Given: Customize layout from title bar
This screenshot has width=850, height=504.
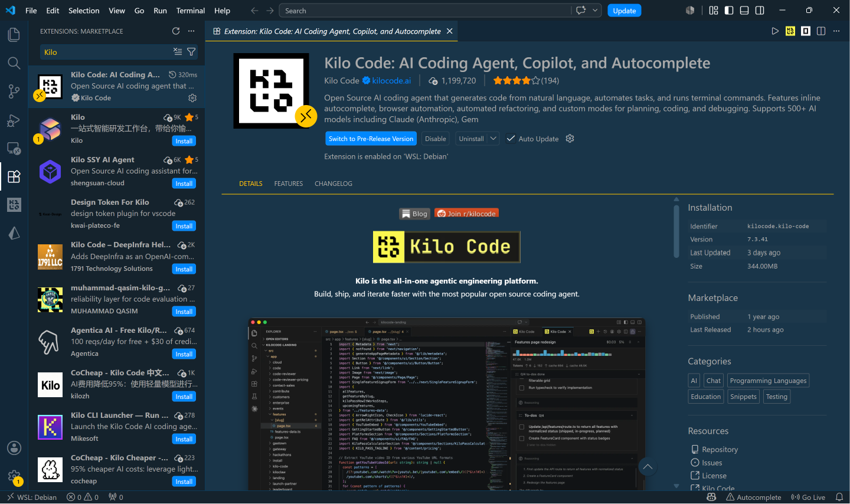Looking at the screenshot, I should point(714,11).
